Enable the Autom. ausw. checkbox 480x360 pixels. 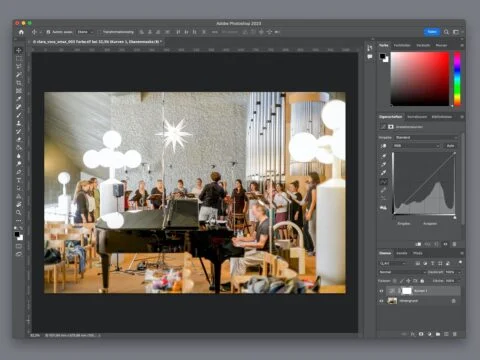(48, 32)
